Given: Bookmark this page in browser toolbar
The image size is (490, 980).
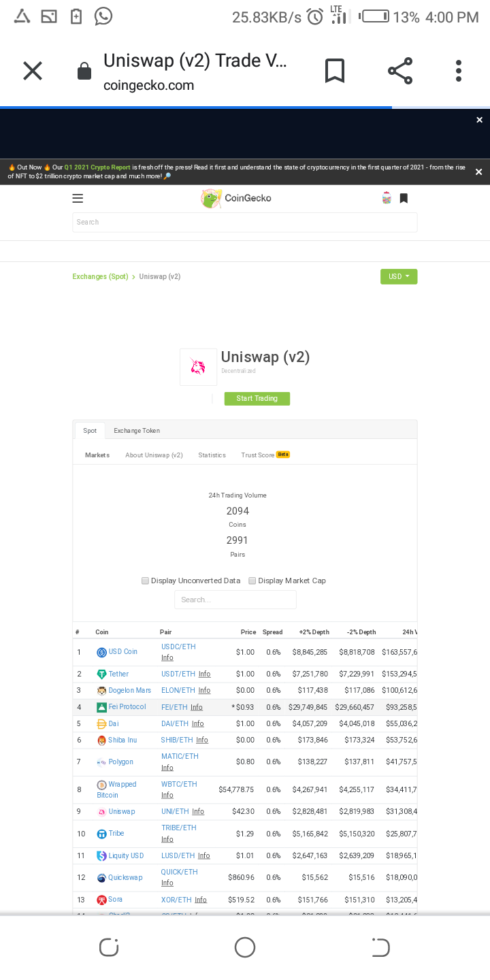Looking at the screenshot, I should pyautogui.click(x=335, y=71).
